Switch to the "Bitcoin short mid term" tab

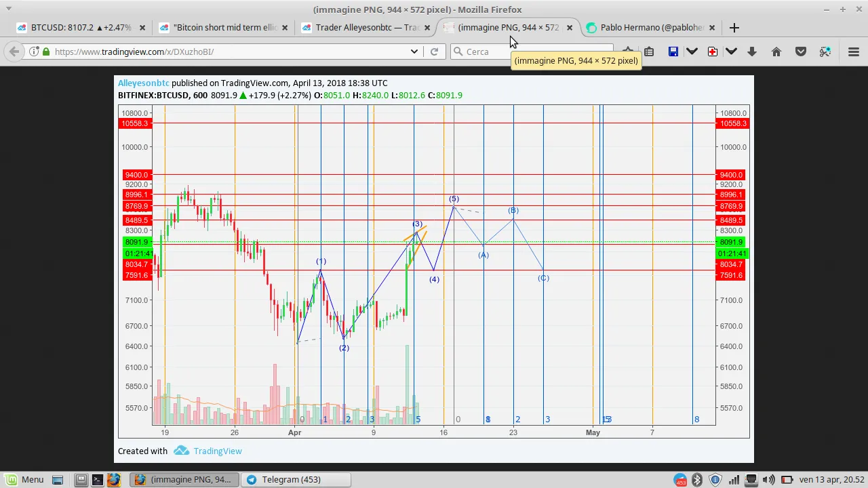click(224, 28)
